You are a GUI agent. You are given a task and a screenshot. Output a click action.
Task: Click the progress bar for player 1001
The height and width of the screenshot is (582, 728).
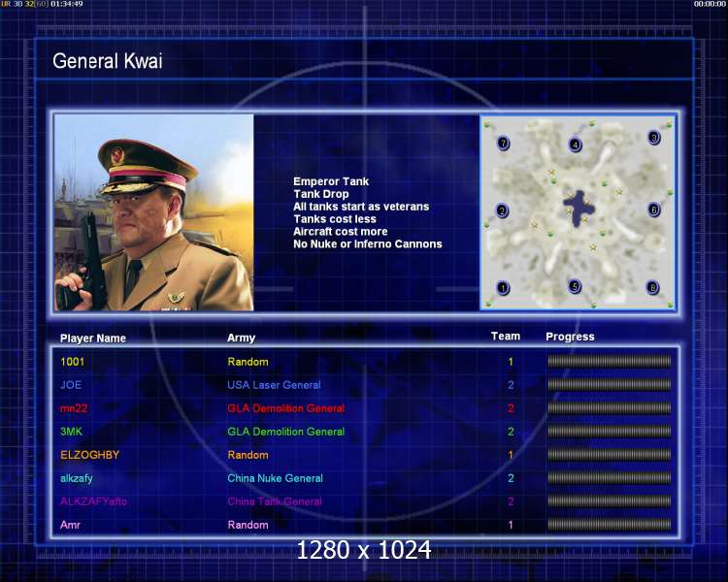pyautogui.click(x=610, y=362)
